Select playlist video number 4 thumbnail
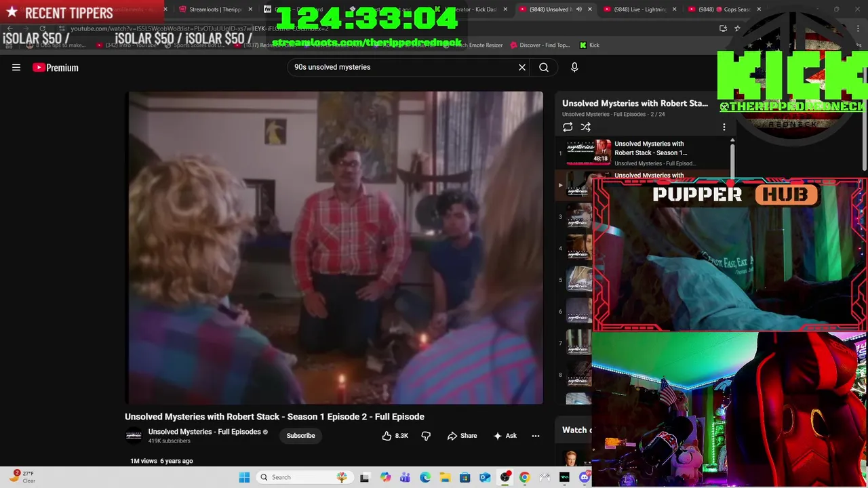 click(578, 248)
